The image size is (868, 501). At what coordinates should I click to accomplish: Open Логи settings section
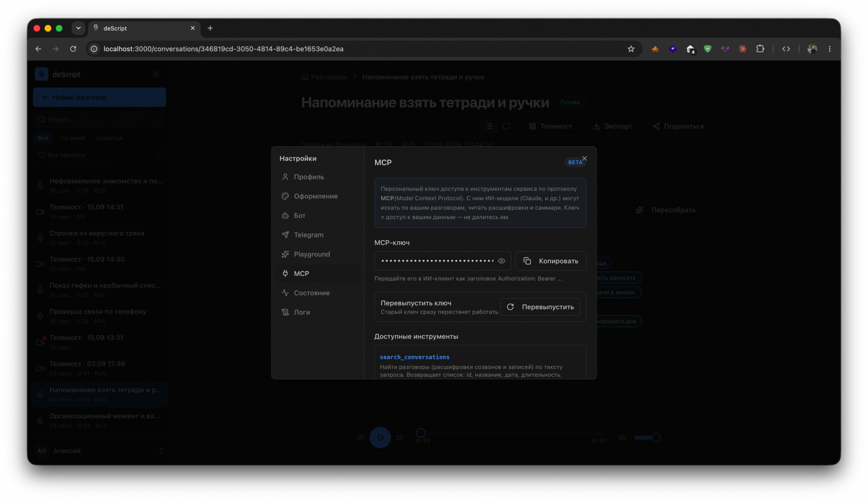point(319,312)
